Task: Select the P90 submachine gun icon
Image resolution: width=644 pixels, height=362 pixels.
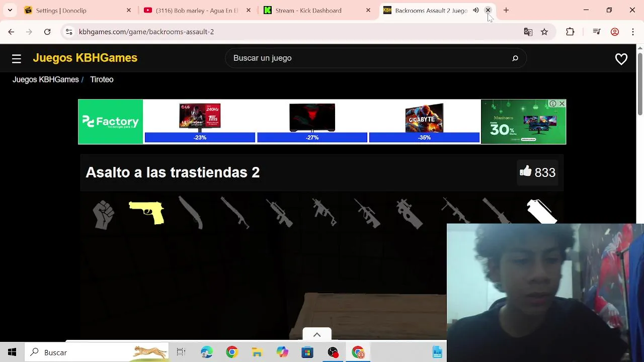Action: pos(410,214)
